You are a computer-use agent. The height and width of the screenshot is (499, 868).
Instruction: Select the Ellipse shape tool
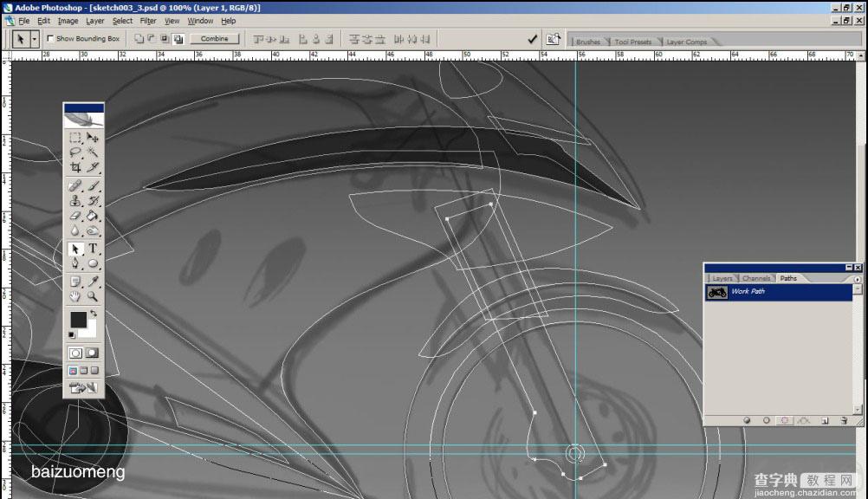point(93,263)
